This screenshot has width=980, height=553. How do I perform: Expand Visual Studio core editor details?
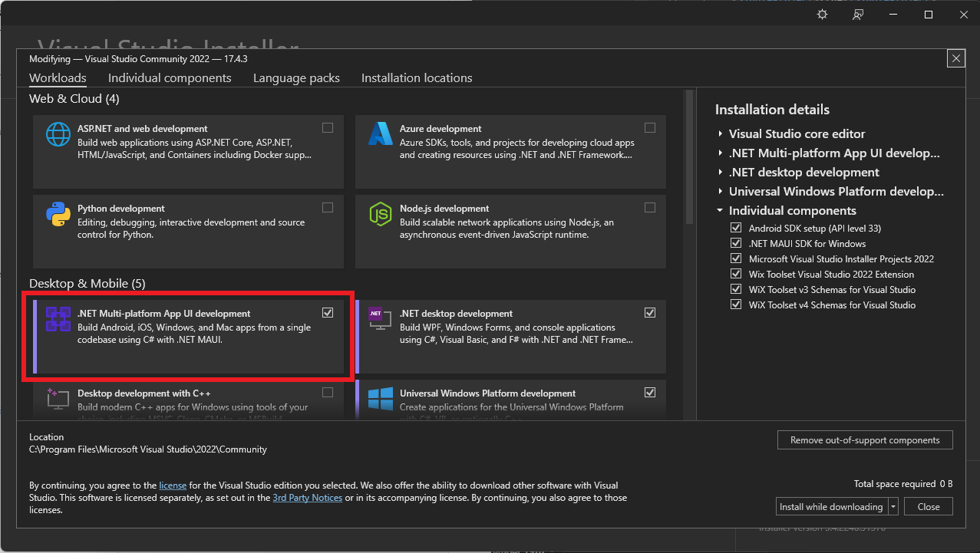pyautogui.click(x=721, y=133)
